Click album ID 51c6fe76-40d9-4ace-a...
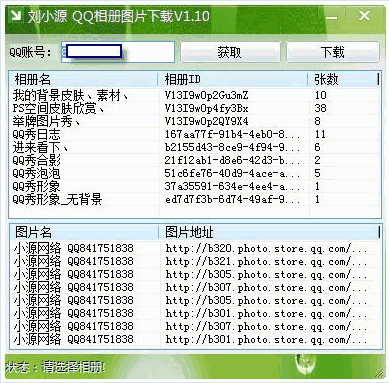This screenshot has width=389, height=383. 232,173
